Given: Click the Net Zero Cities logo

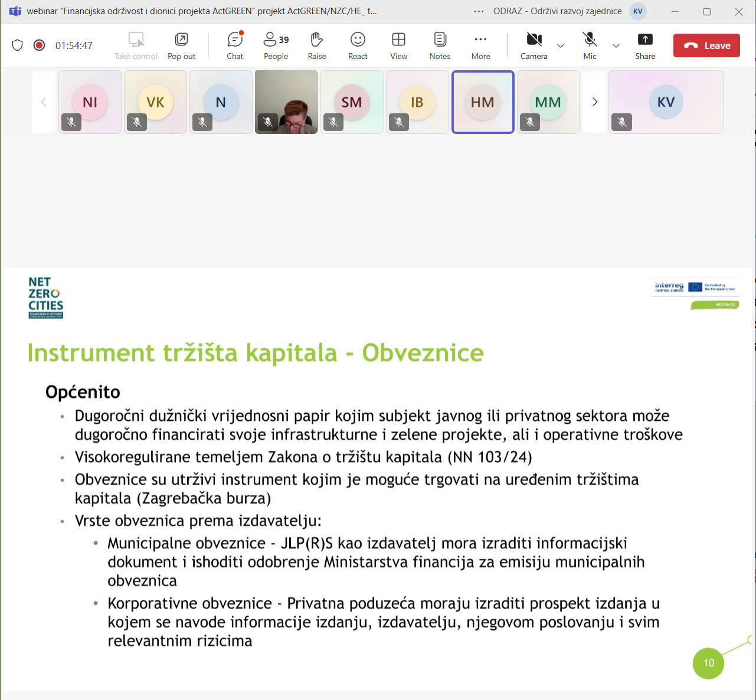Looking at the screenshot, I should pyautogui.click(x=45, y=297).
